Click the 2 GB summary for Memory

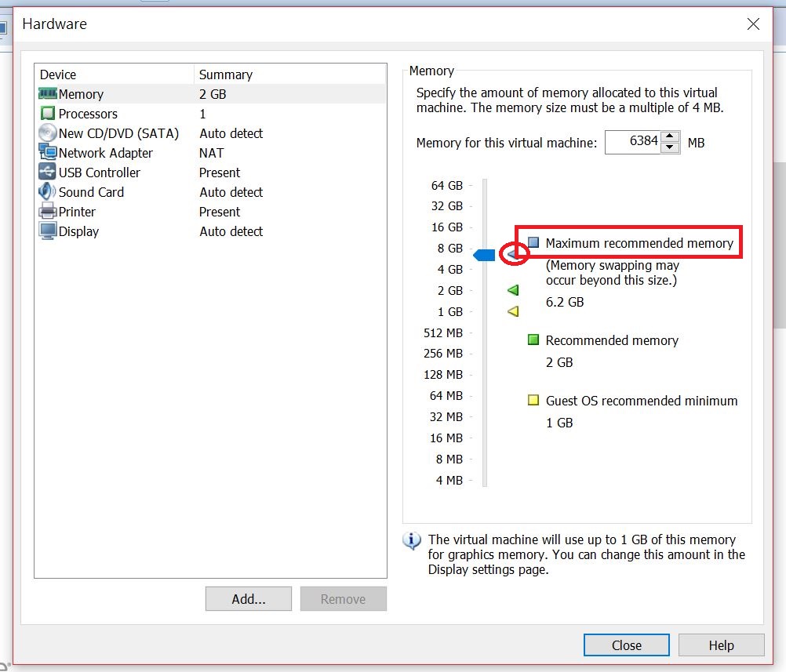click(x=213, y=94)
